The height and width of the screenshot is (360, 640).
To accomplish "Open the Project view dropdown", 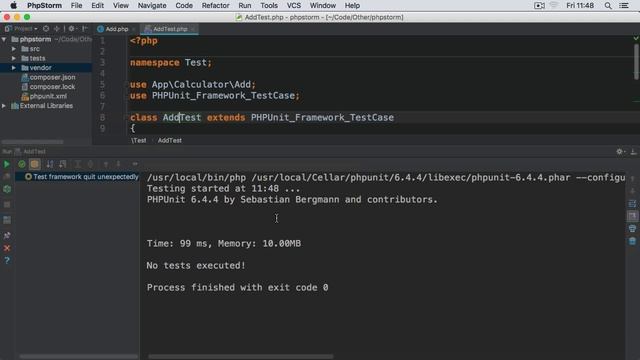I will [21, 29].
